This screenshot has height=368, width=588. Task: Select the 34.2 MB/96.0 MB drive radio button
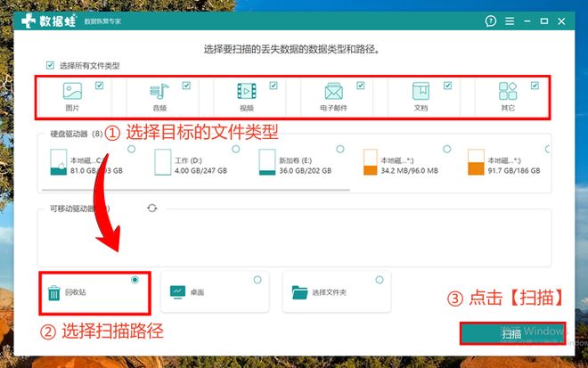(x=446, y=149)
